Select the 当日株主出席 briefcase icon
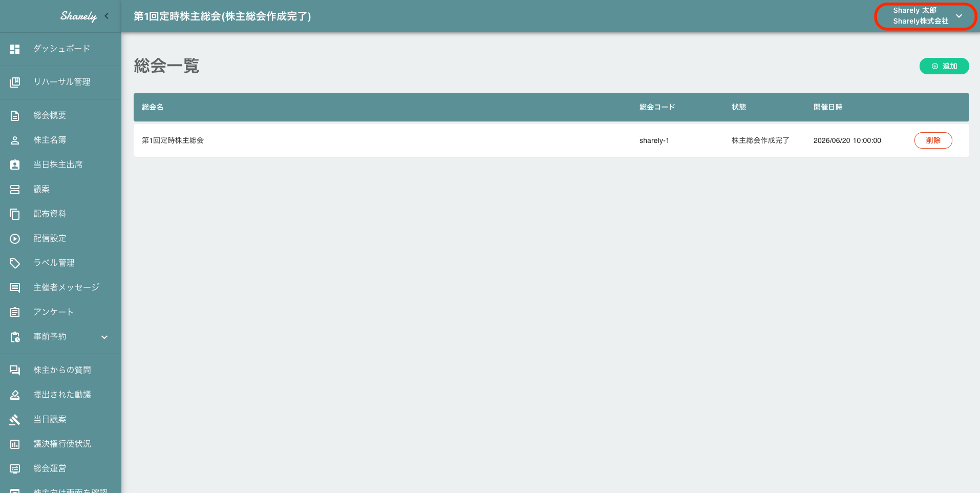Screen dimensions: 980x493 (x=14, y=164)
